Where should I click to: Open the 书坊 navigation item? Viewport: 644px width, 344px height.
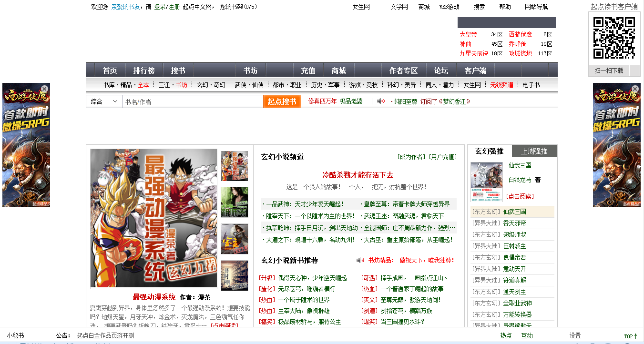tap(251, 71)
